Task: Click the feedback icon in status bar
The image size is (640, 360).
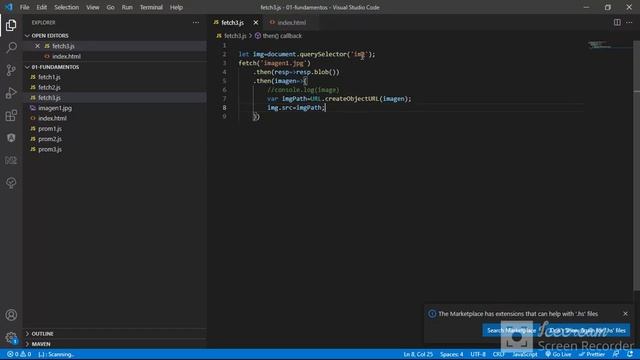Action: point(616,354)
